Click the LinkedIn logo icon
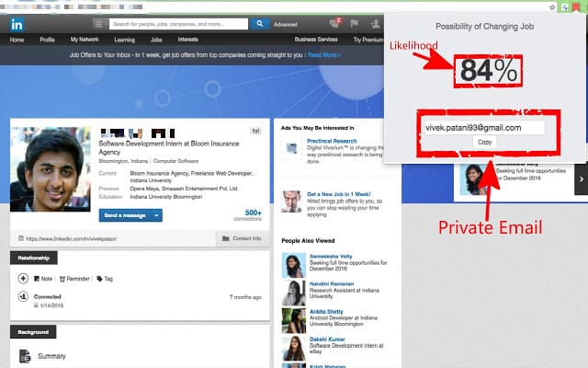 pyautogui.click(x=17, y=25)
